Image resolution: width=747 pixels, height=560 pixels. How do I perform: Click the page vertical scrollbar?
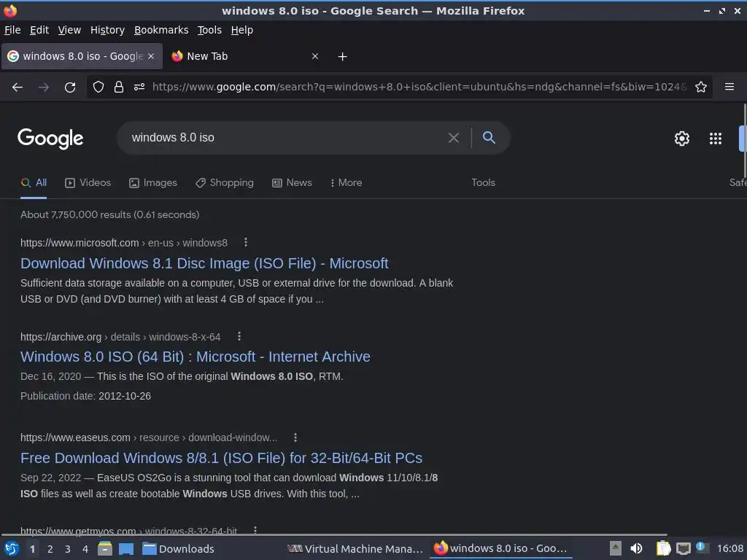(x=745, y=141)
